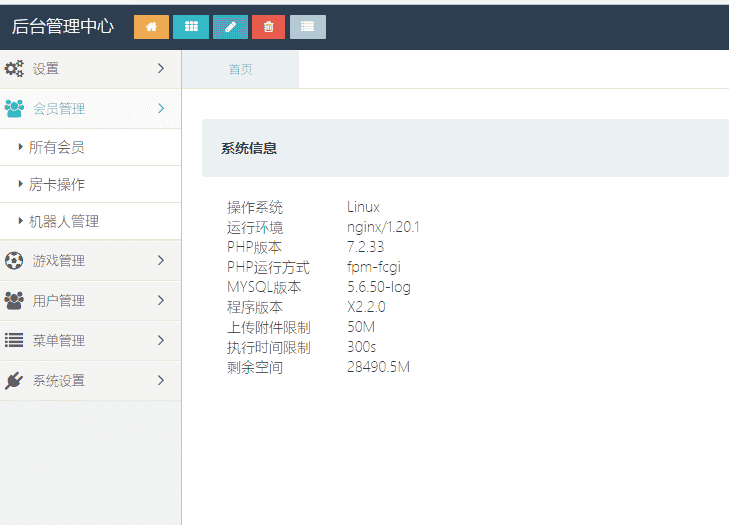Open the 所有会员 submenu item
The height and width of the screenshot is (525, 729).
click(x=56, y=147)
